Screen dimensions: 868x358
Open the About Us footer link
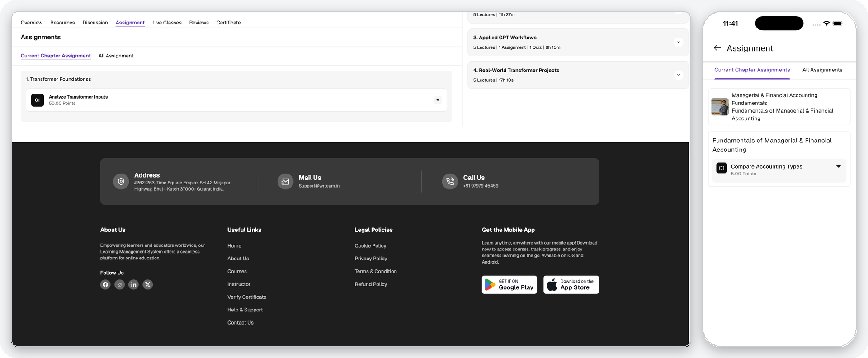(238, 259)
